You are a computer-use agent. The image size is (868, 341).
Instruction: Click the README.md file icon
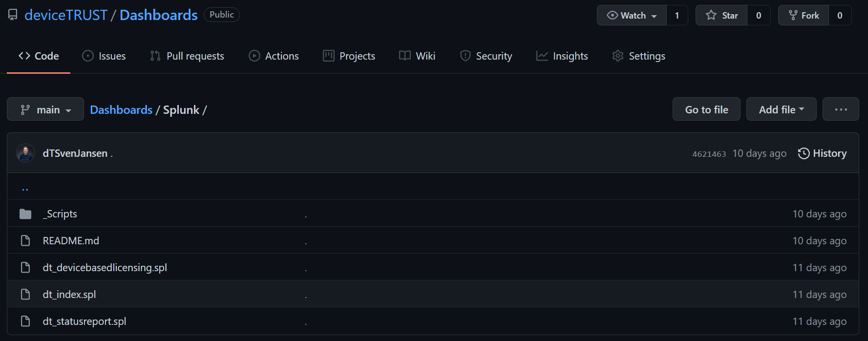25,241
